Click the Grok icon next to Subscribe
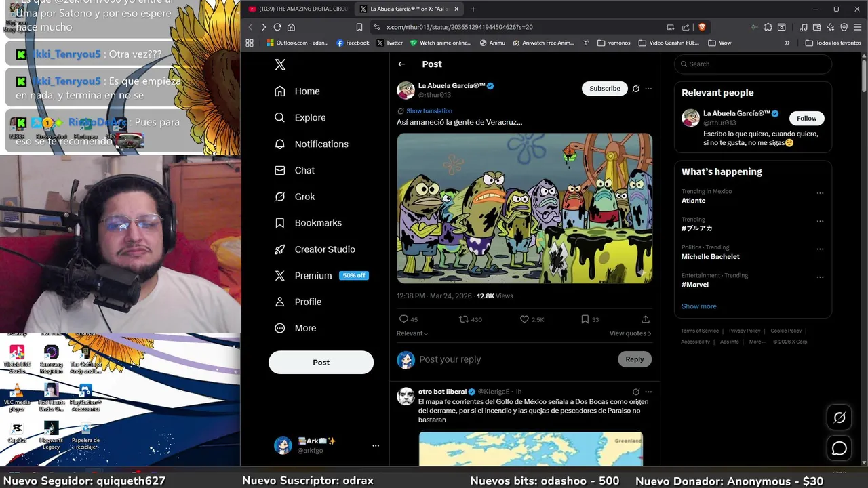The width and height of the screenshot is (868, 488). click(x=636, y=89)
